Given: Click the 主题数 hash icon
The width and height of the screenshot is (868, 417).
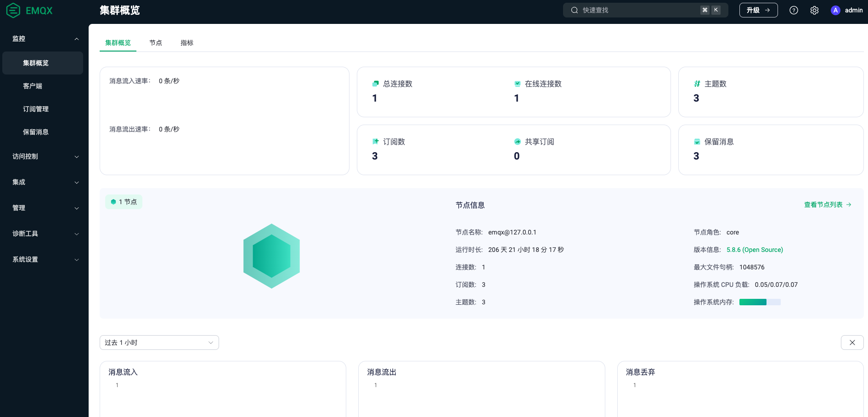Looking at the screenshot, I should click(x=697, y=84).
